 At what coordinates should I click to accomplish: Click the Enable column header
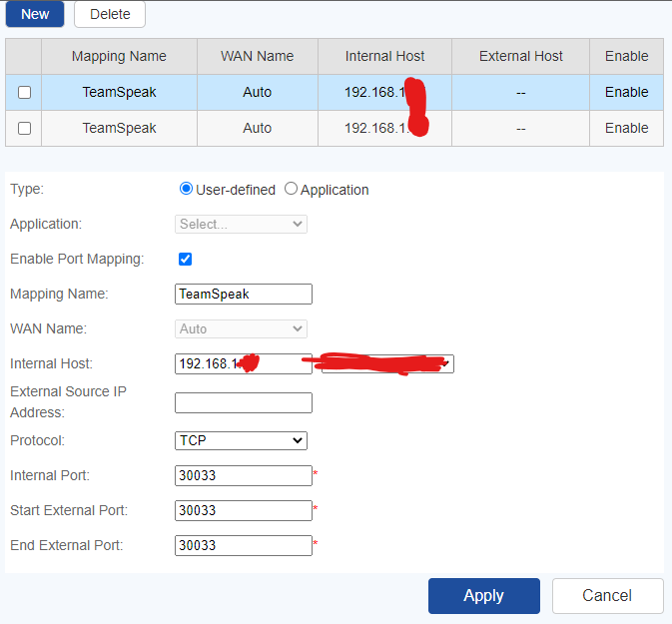click(627, 56)
